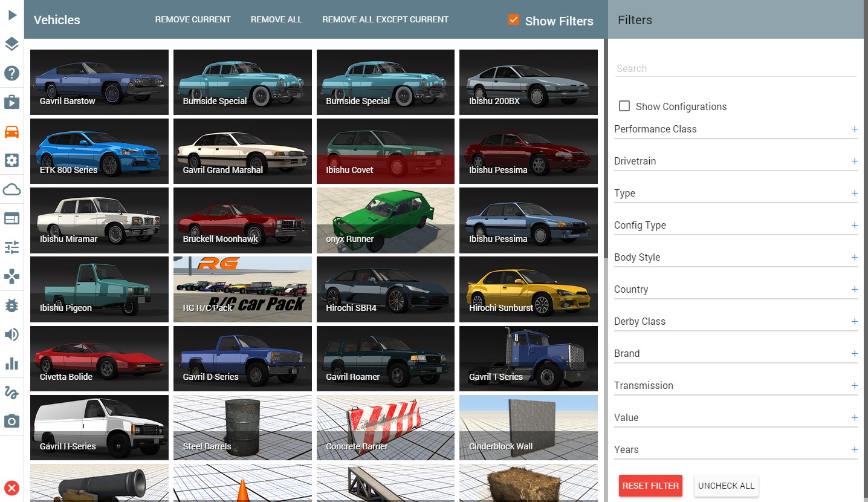
Task: Select the Bruckell Moonhawk vehicle
Action: [242, 220]
